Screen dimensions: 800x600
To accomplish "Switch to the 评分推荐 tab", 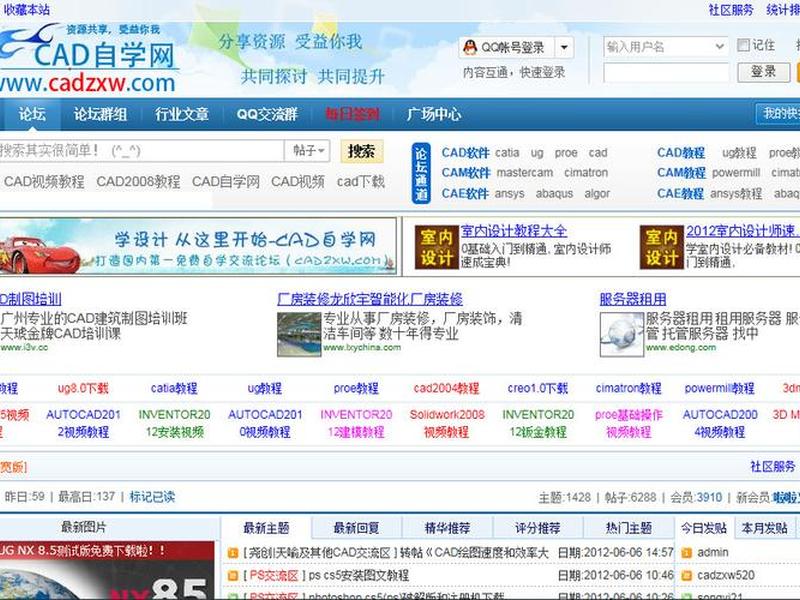I will coord(538,528).
